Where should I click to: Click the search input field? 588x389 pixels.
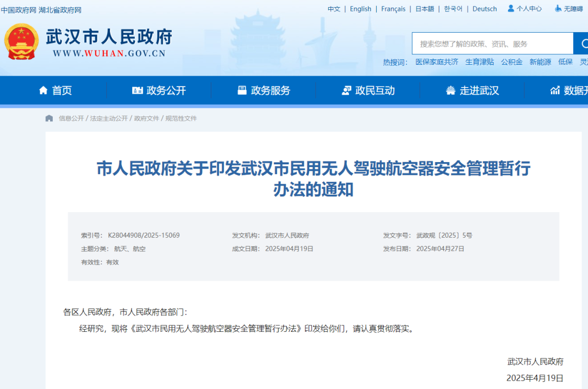pos(493,44)
